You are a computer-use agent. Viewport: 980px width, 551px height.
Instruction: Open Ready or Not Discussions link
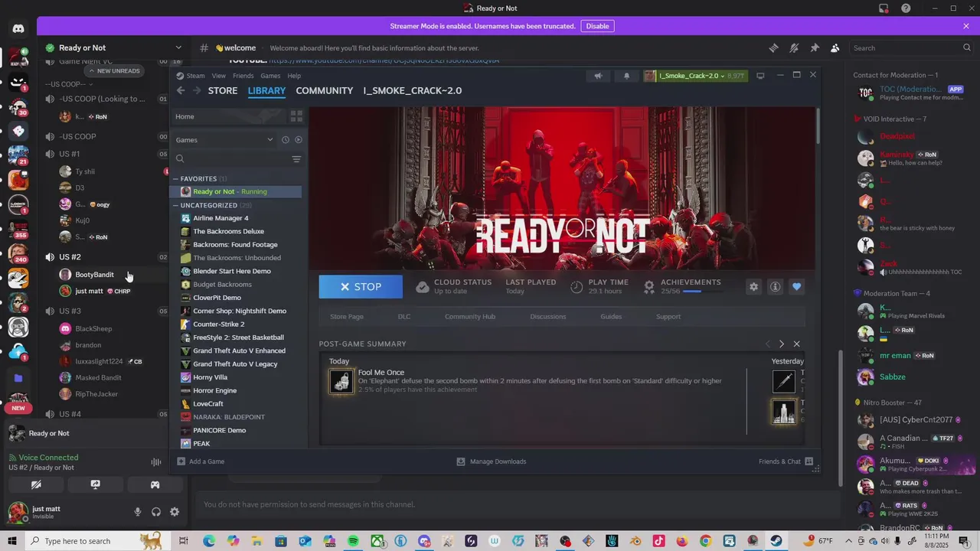(x=548, y=316)
